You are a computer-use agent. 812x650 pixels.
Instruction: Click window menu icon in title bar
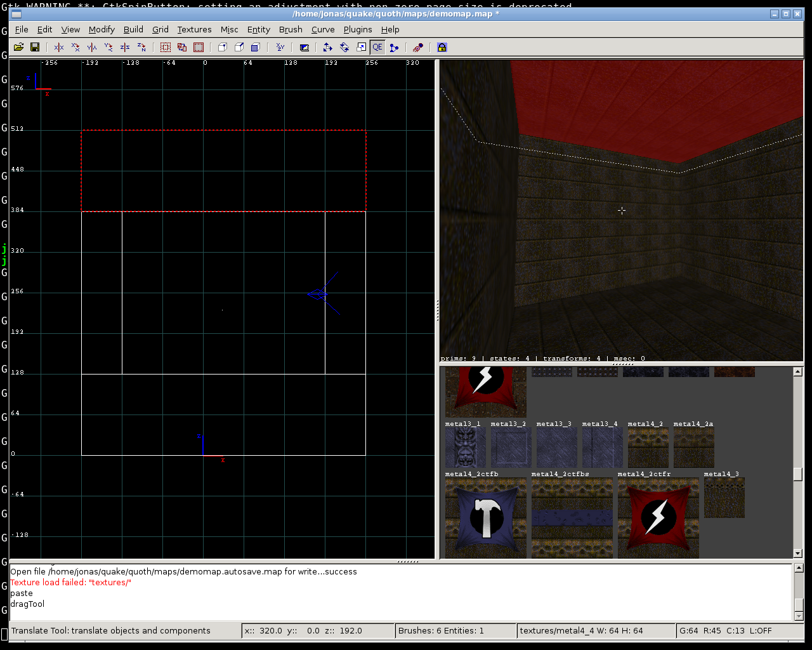[x=16, y=14]
